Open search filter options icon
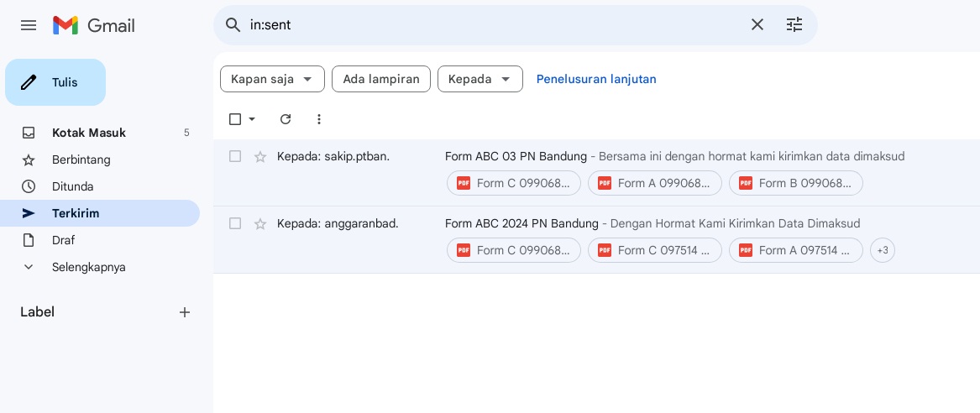 click(794, 25)
